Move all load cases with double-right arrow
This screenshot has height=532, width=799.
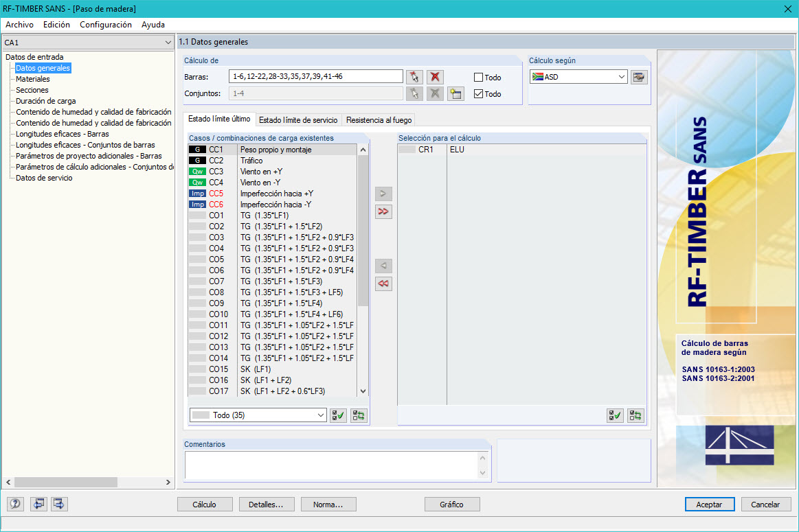coord(383,211)
